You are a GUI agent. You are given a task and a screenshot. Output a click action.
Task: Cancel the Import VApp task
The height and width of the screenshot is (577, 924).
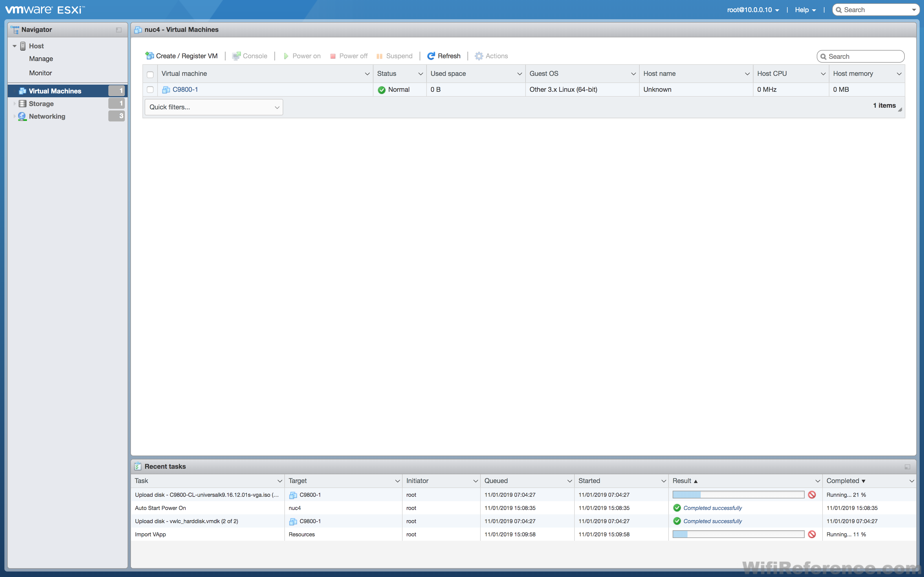[x=812, y=534]
